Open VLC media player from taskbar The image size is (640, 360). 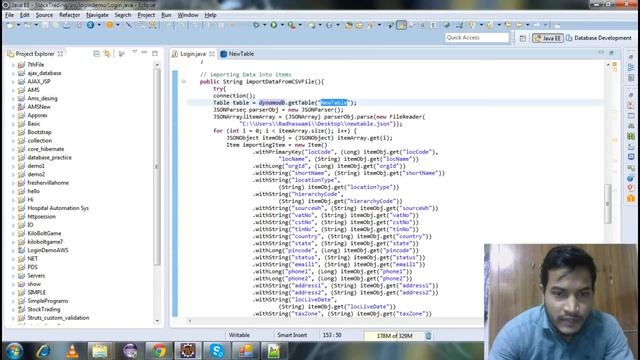(x=72, y=351)
